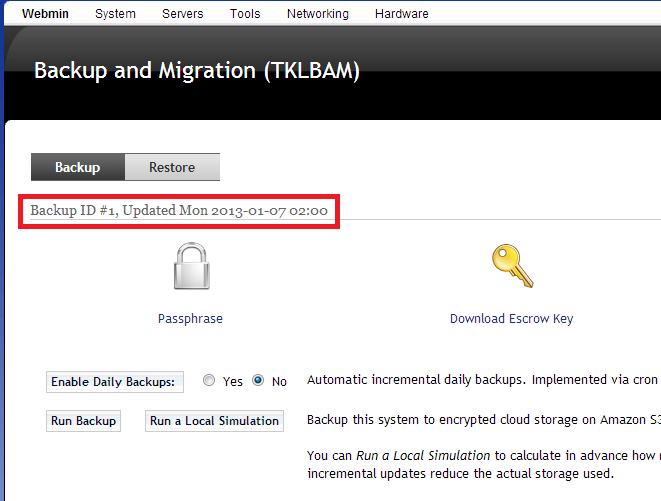
Task: Switch to the Restore tab
Action: pyautogui.click(x=172, y=167)
